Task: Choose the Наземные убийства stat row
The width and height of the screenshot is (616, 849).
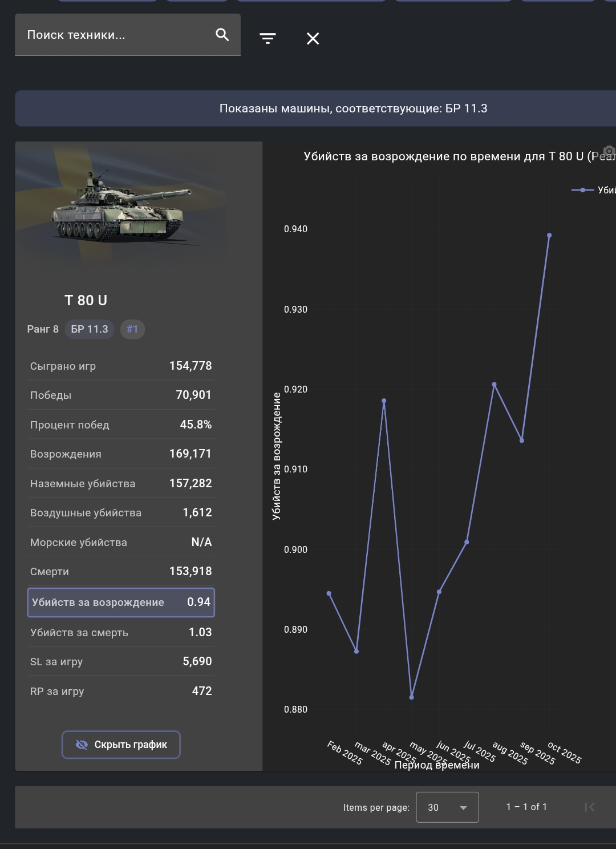Action: [x=121, y=483]
